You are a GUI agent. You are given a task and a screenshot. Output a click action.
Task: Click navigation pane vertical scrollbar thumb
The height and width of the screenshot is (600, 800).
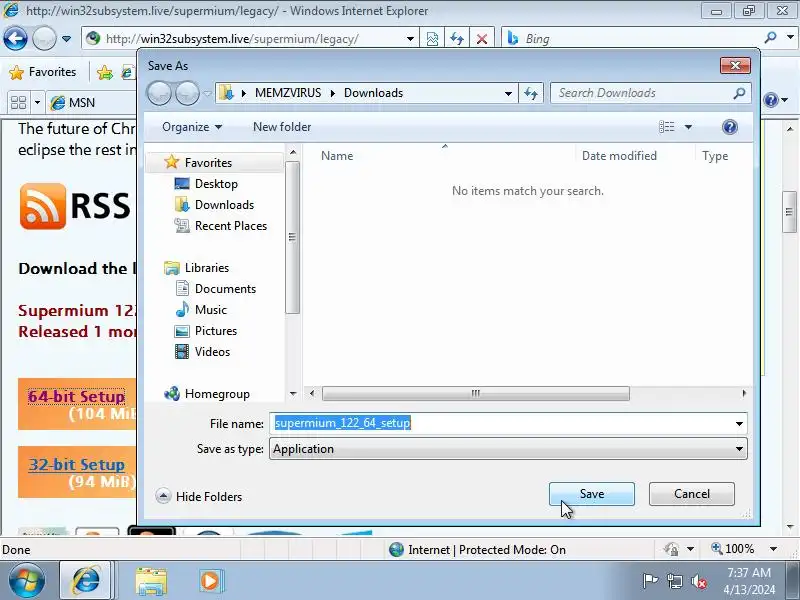pyautogui.click(x=292, y=237)
